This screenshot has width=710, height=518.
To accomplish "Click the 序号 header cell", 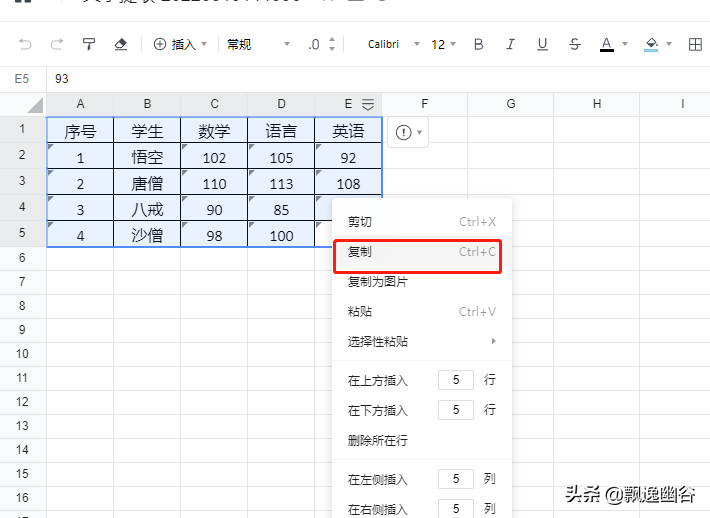I will coord(80,131).
